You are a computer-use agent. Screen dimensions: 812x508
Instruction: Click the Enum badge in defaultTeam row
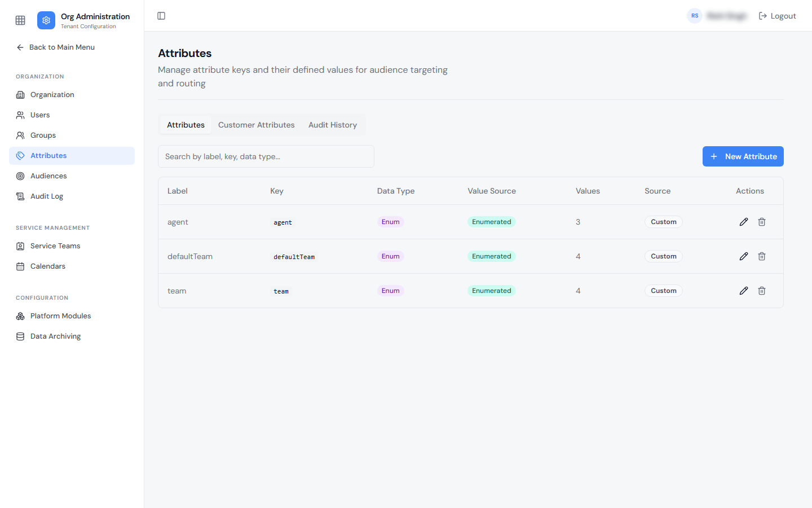(390, 256)
